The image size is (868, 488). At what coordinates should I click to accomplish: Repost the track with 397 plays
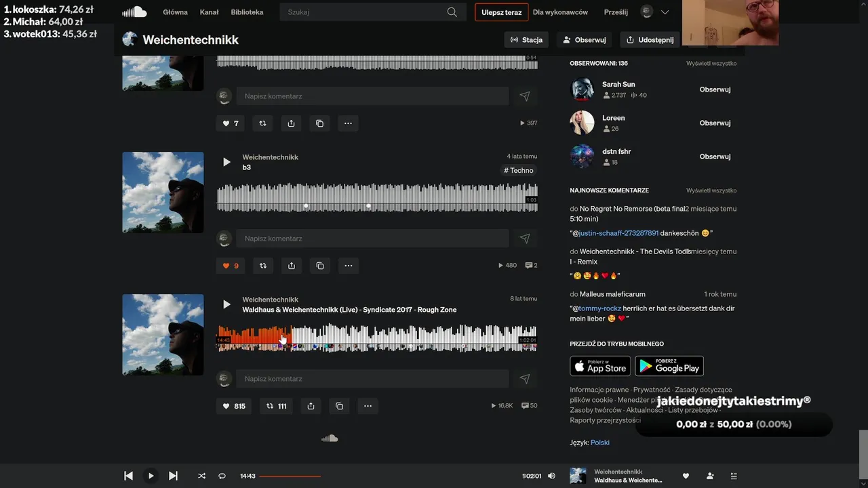pyautogui.click(x=263, y=123)
